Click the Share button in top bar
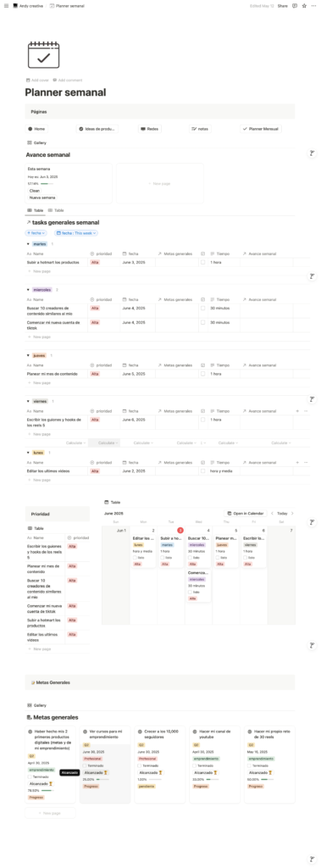The width and height of the screenshot is (321, 868). [x=282, y=6]
